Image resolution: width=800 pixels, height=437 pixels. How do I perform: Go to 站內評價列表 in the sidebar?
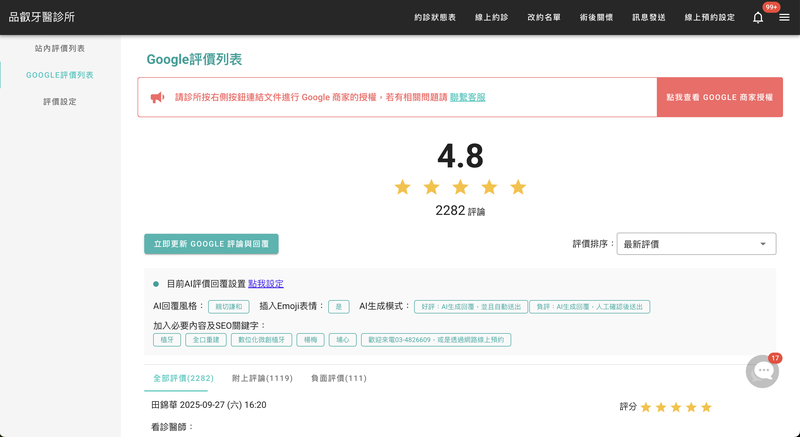pos(60,48)
